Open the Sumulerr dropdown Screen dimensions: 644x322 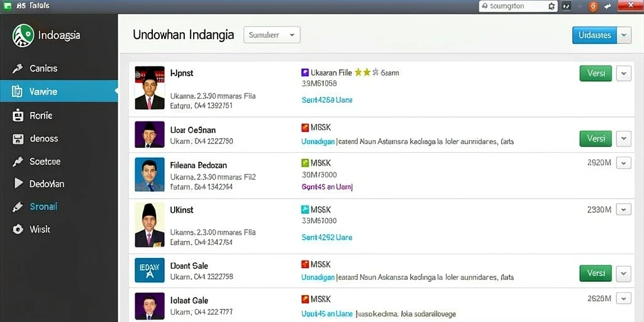[272, 35]
